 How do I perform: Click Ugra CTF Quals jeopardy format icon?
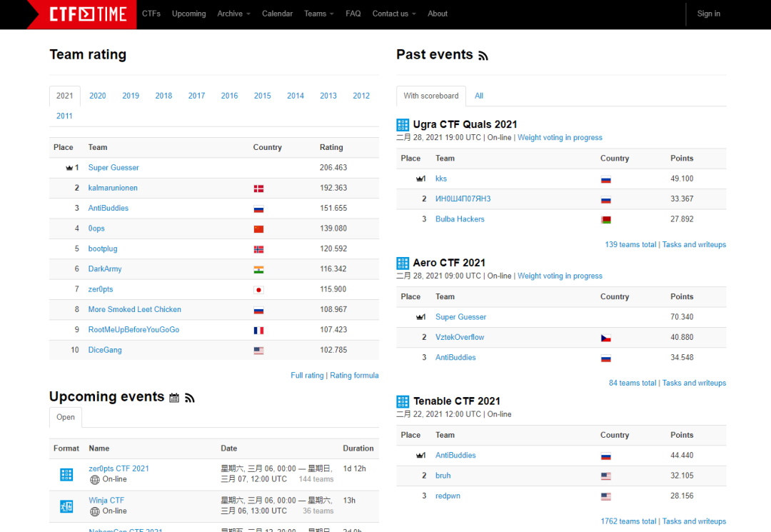pyautogui.click(x=403, y=125)
